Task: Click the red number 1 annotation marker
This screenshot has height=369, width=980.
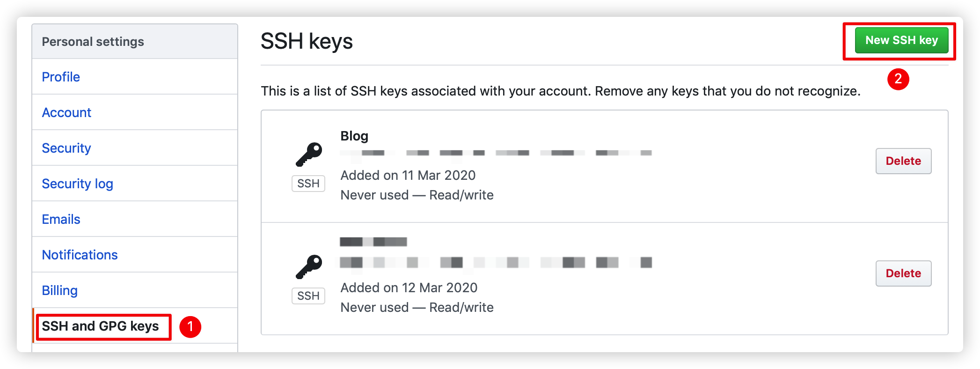Action: click(x=190, y=327)
